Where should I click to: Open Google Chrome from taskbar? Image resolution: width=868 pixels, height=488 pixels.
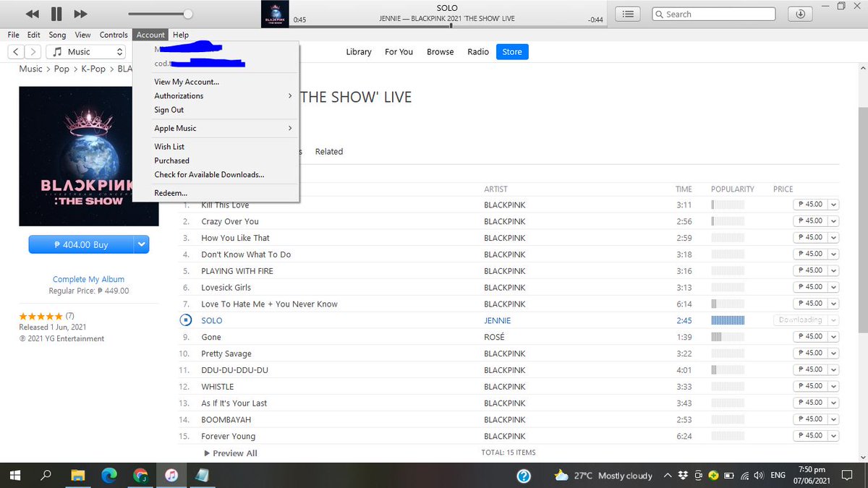point(140,475)
